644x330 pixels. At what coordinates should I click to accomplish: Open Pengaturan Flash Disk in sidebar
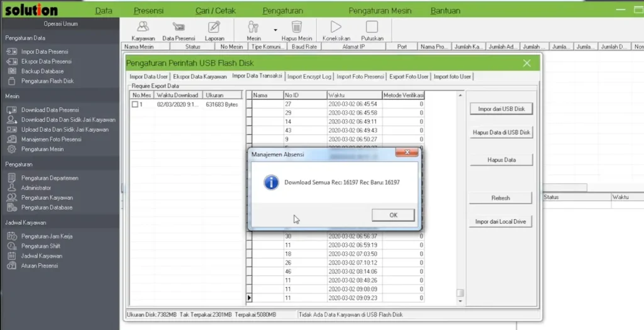coord(47,81)
